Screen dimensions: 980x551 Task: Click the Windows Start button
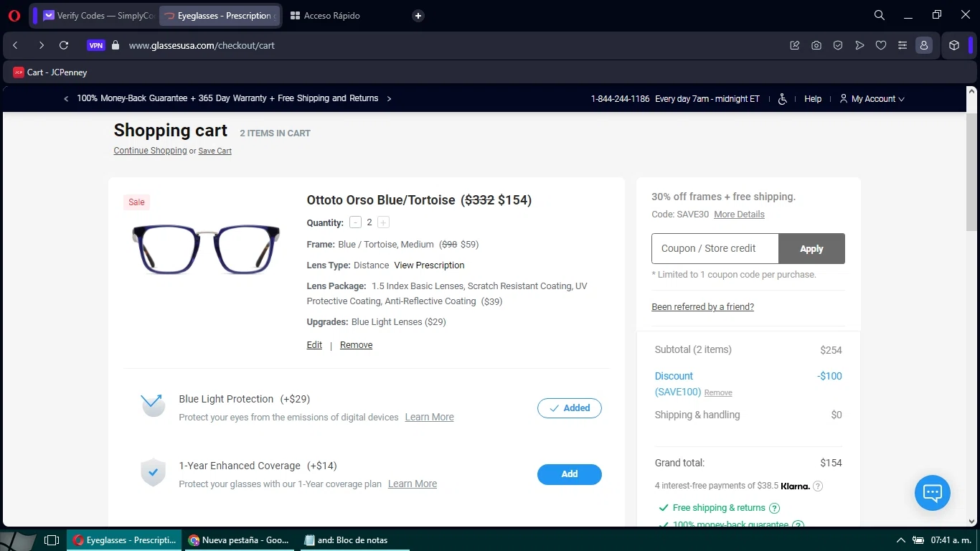click(x=19, y=540)
